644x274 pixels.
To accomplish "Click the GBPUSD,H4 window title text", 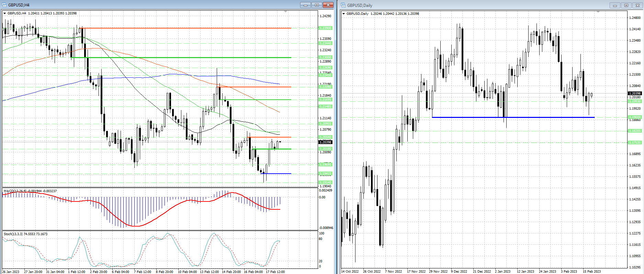I will click(x=19, y=5).
